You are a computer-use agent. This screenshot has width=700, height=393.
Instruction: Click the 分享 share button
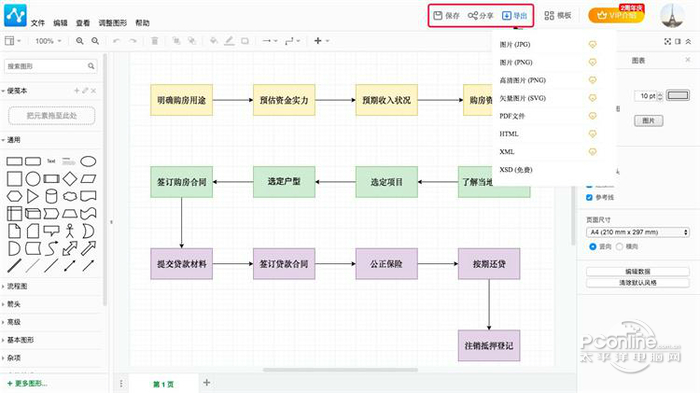(x=480, y=16)
